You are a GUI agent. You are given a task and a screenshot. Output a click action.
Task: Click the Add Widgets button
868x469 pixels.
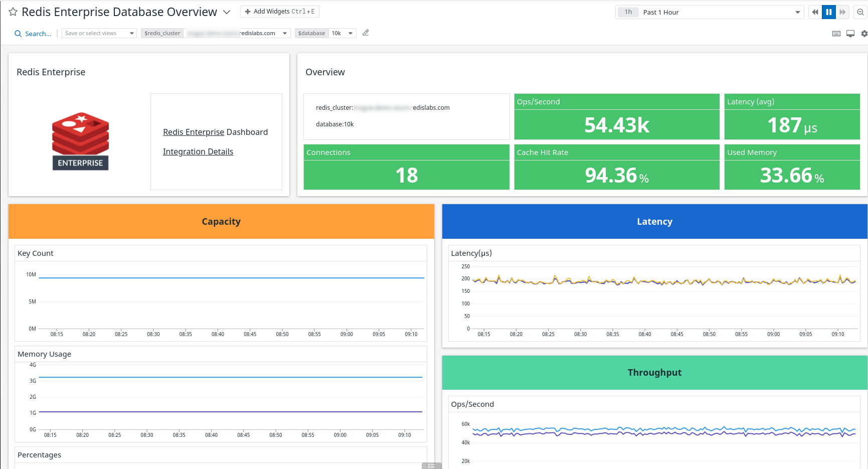pyautogui.click(x=280, y=12)
